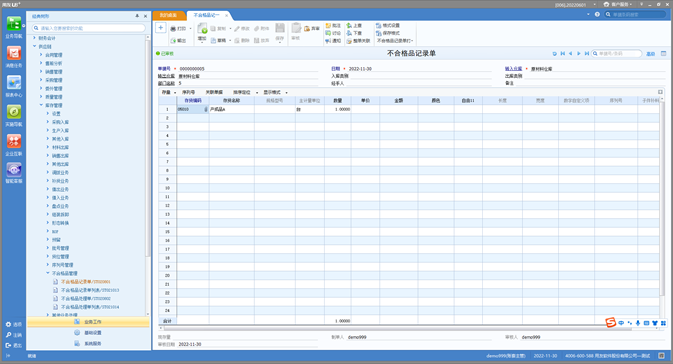673x364 pixels.
Task: Collapse the 供应链 tree node
Action: (35, 46)
